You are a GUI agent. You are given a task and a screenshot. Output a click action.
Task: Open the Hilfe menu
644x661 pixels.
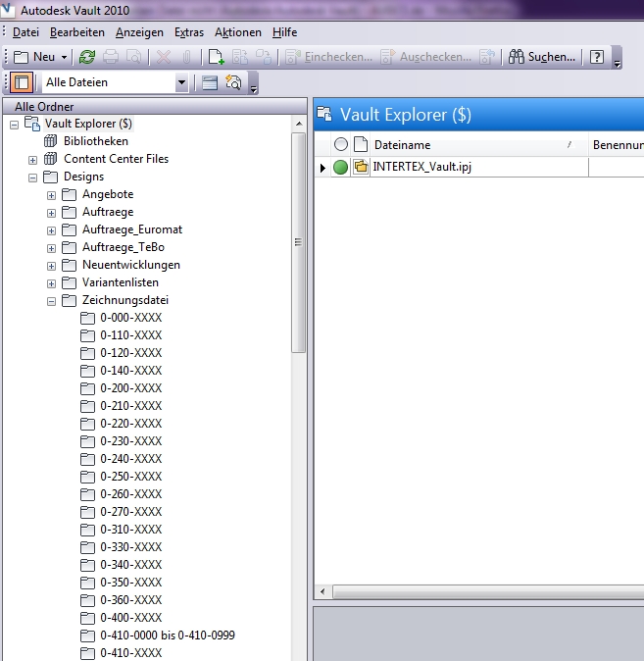pyautogui.click(x=284, y=32)
